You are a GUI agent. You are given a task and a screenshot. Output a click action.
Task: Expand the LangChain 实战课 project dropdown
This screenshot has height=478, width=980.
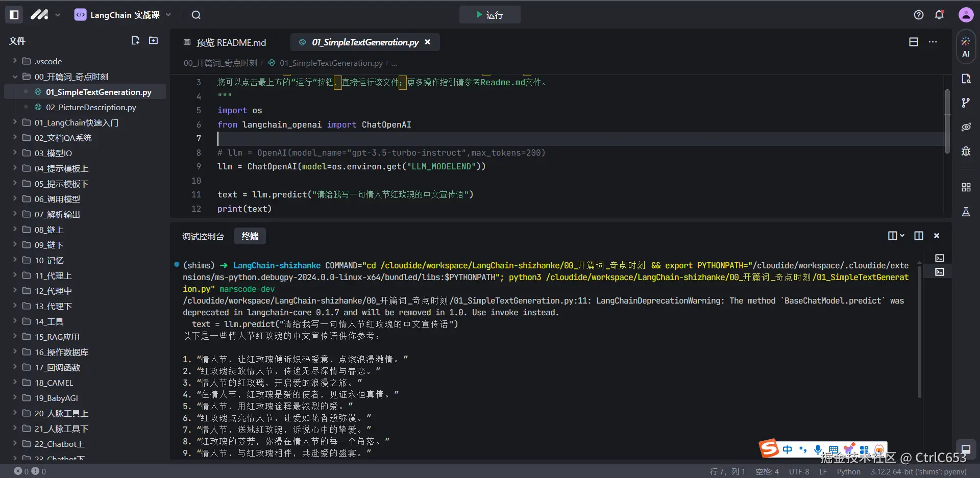tap(168, 15)
